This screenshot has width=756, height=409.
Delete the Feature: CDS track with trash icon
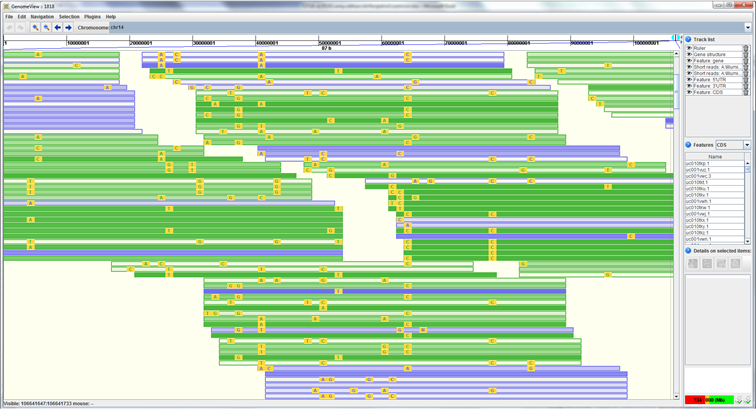pos(745,92)
